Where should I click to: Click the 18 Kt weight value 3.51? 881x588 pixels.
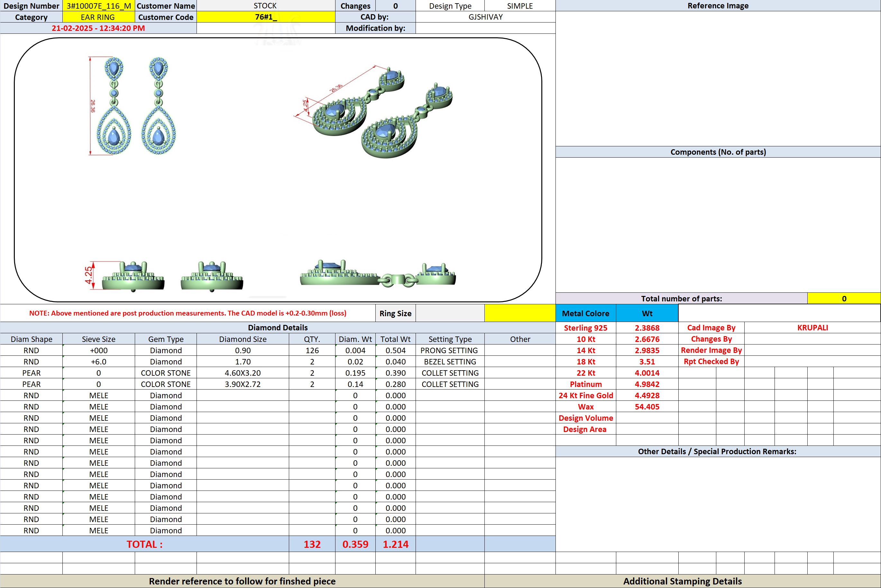647,362
